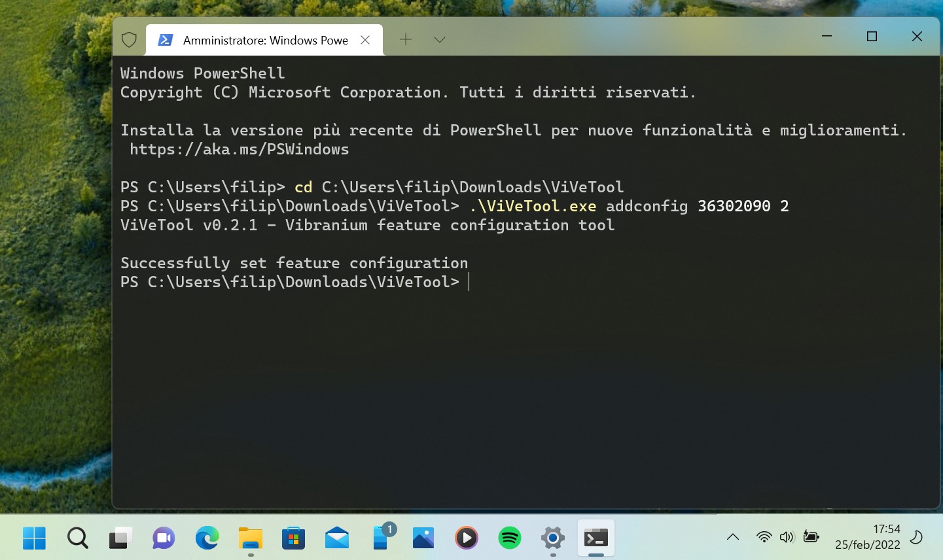Launch Teams Chat from taskbar
This screenshot has width=943, height=560.
(x=164, y=538)
